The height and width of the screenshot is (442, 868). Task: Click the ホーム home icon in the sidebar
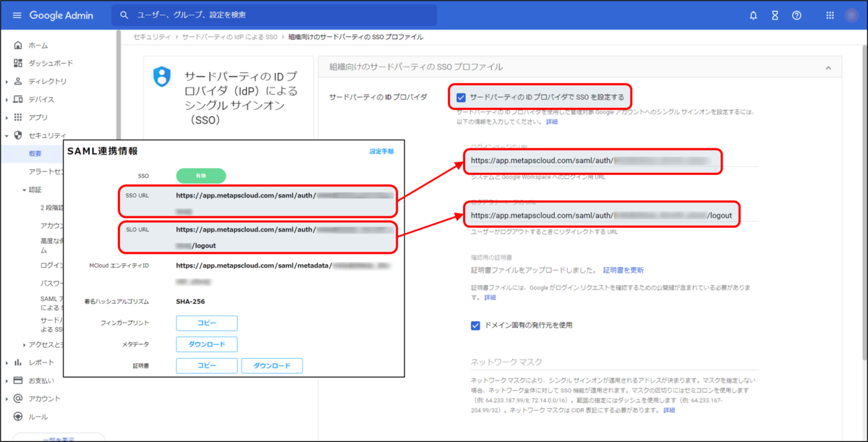point(18,46)
